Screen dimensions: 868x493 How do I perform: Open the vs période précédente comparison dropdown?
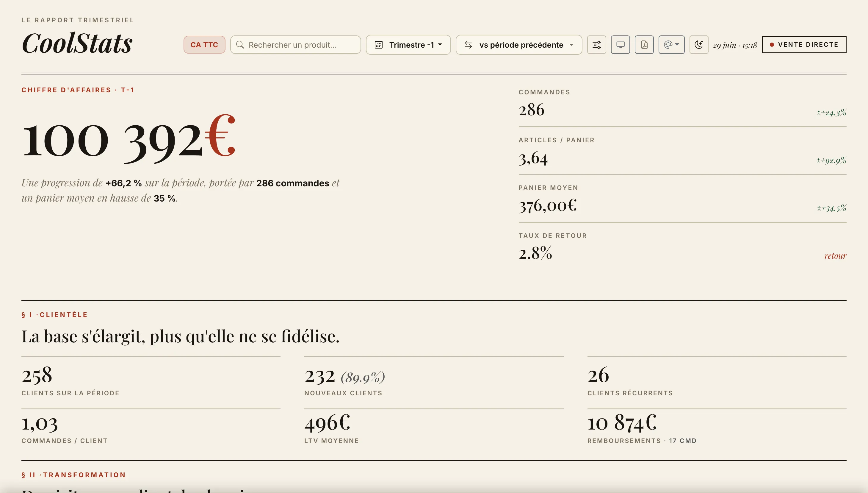click(x=519, y=45)
